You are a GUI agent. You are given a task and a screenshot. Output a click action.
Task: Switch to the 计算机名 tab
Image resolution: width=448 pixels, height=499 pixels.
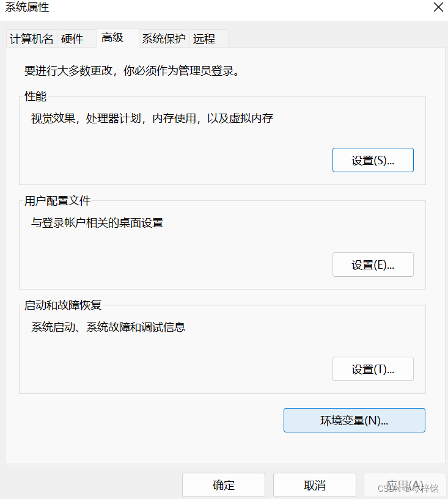coord(30,38)
